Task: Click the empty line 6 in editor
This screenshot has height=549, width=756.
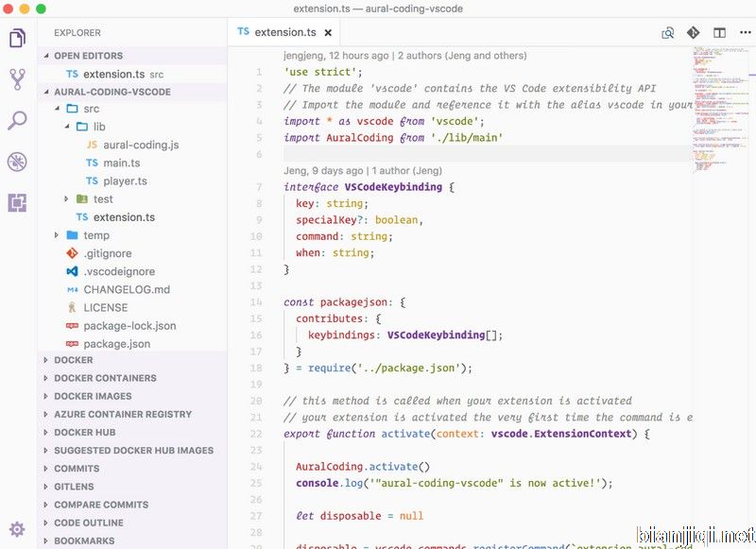Action: 487,154
